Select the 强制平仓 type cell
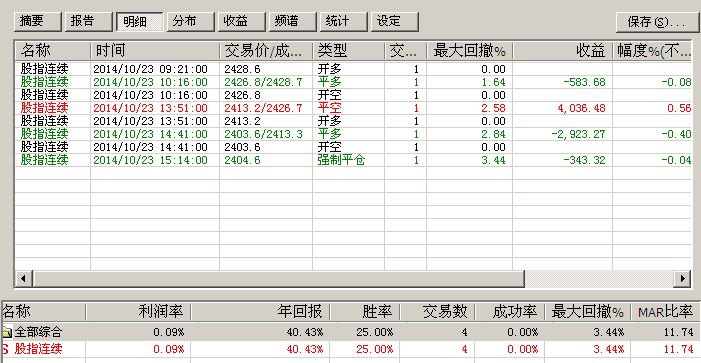This screenshot has width=701, height=363. point(341,160)
